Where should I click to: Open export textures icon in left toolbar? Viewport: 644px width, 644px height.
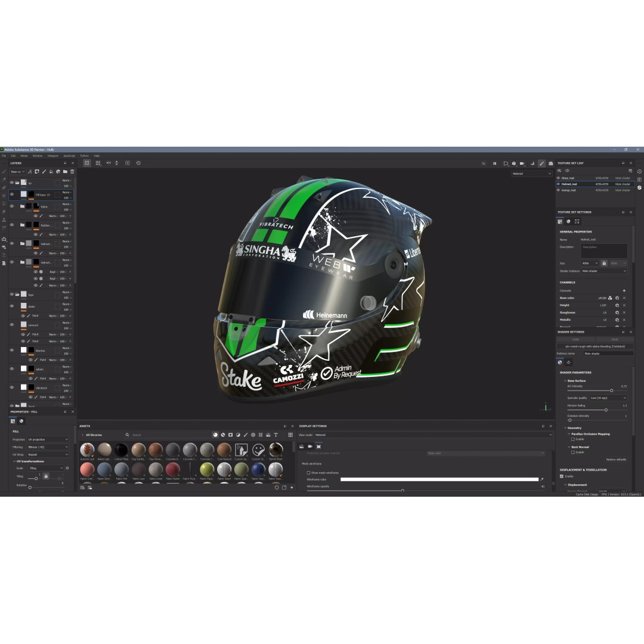[4, 239]
